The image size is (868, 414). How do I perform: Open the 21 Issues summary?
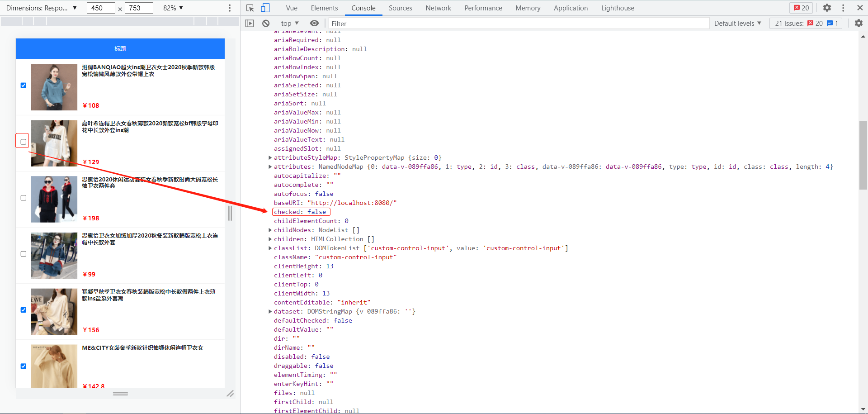[x=806, y=24]
